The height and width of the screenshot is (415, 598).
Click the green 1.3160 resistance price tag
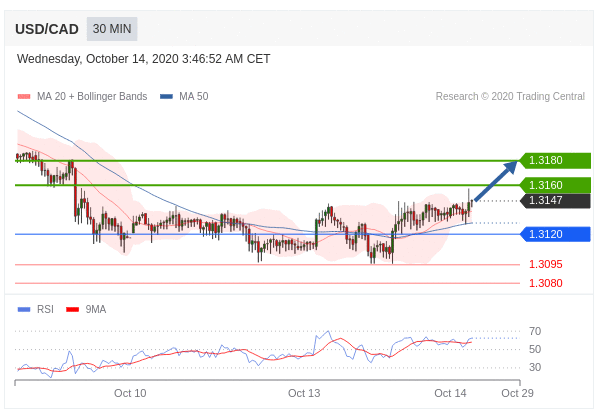point(555,185)
